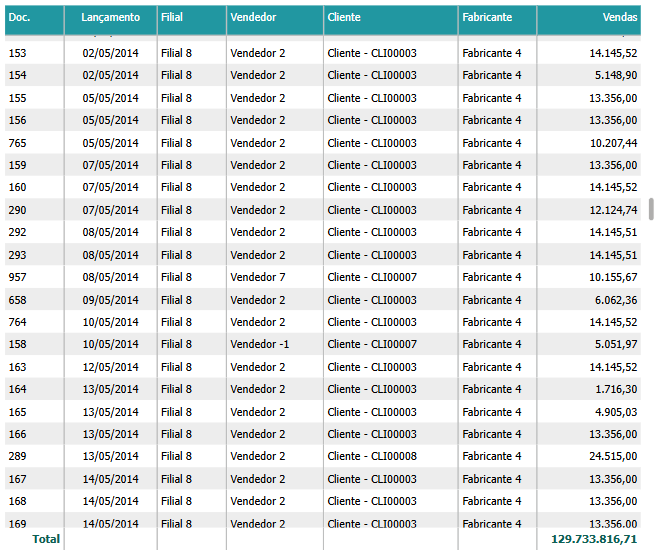
Task: Click the sales value 1.716,30
Action: (x=615, y=389)
